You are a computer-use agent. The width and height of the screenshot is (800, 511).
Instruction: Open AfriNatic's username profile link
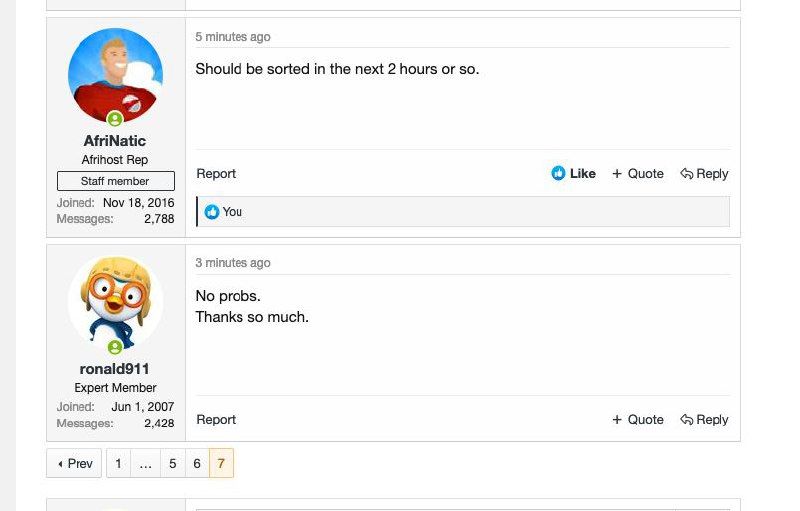[x=115, y=141]
